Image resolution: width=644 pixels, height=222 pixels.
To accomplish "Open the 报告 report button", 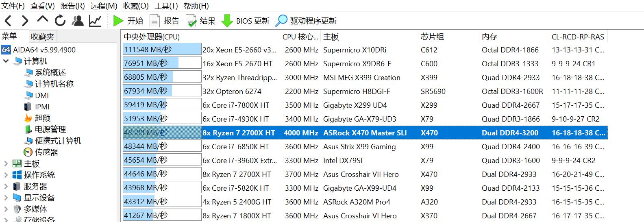I will pos(165,21).
